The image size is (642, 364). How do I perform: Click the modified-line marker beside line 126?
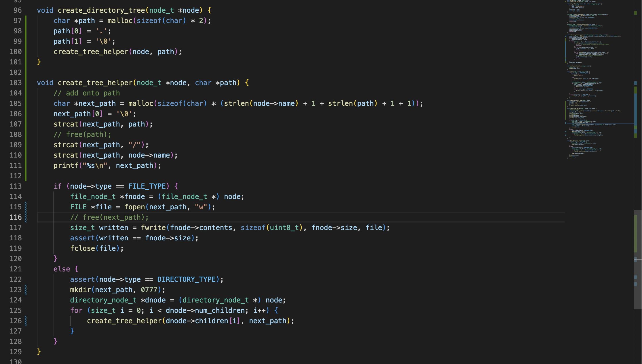point(26,321)
